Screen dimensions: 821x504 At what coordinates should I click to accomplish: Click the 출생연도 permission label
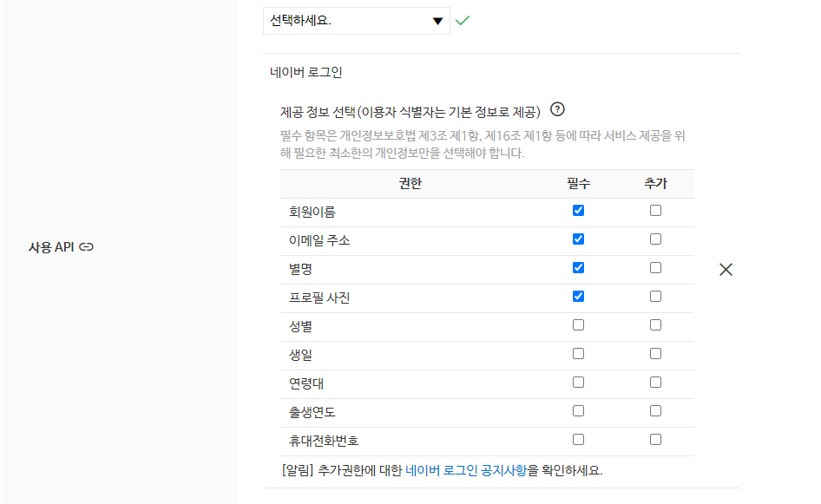pyautogui.click(x=312, y=412)
